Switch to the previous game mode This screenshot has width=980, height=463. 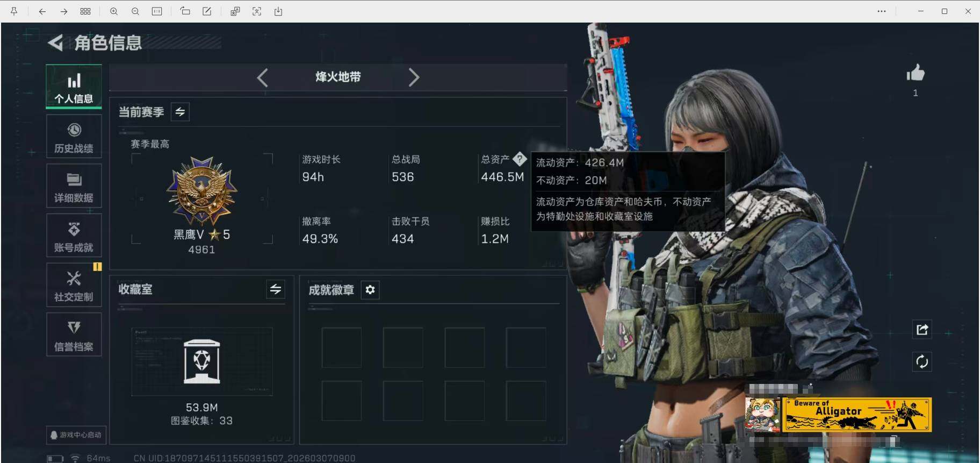(x=262, y=77)
